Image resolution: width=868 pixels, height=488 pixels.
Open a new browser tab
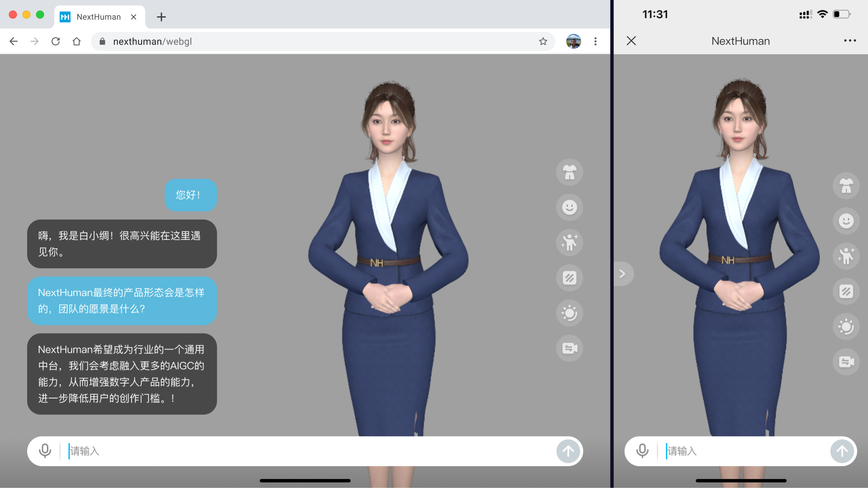tap(161, 17)
